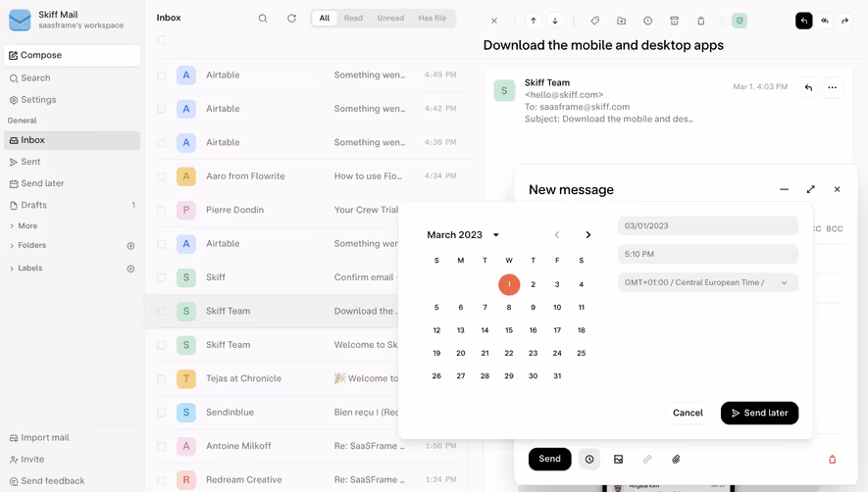
Task: Click the 03/01/2023 date field
Action: [x=707, y=225]
